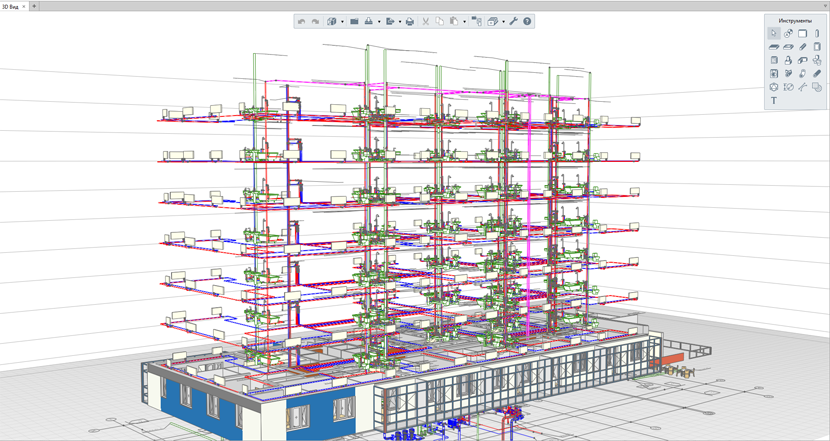Select the Text (T) tool

[774, 101]
